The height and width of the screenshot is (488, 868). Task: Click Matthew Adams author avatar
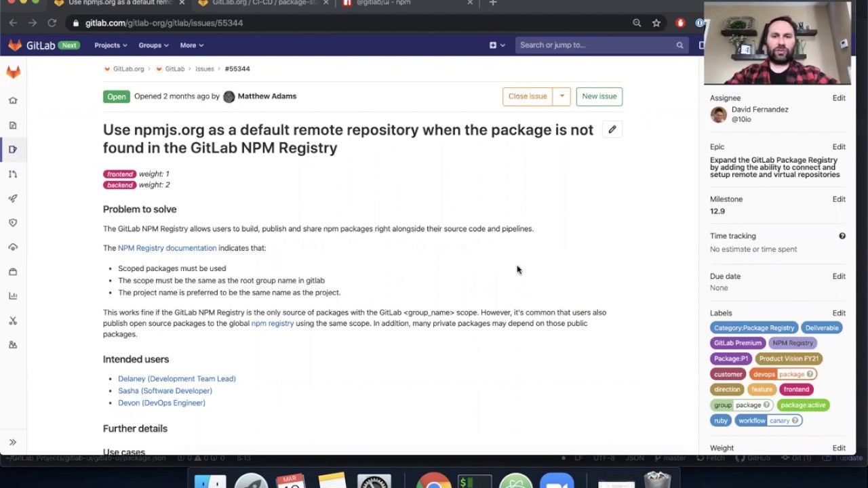click(229, 97)
